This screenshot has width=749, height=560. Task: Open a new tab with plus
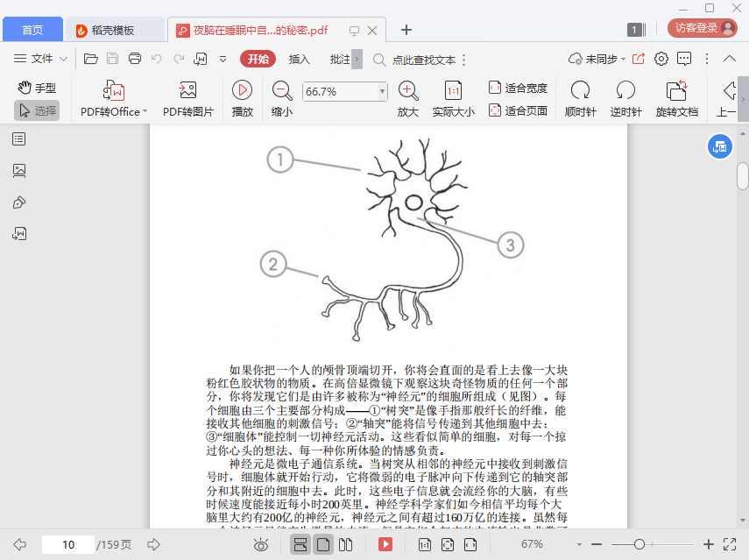click(406, 30)
